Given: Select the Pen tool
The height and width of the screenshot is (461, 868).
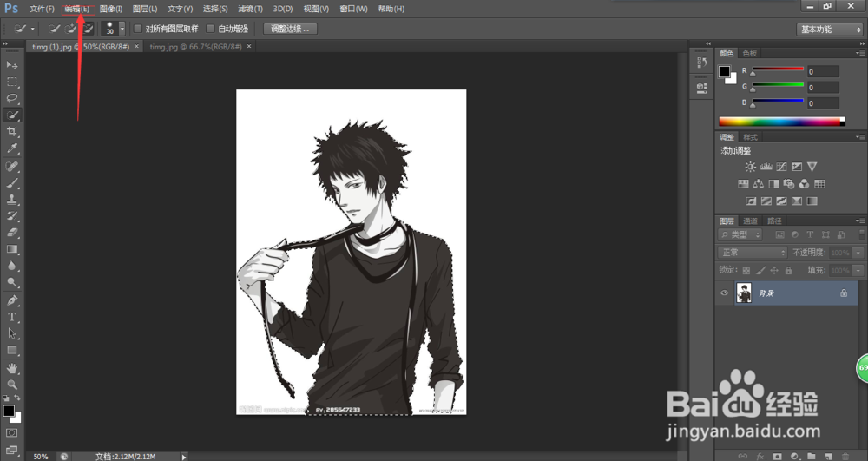Looking at the screenshot, I should pyautogui.click(x=11, y=300).
